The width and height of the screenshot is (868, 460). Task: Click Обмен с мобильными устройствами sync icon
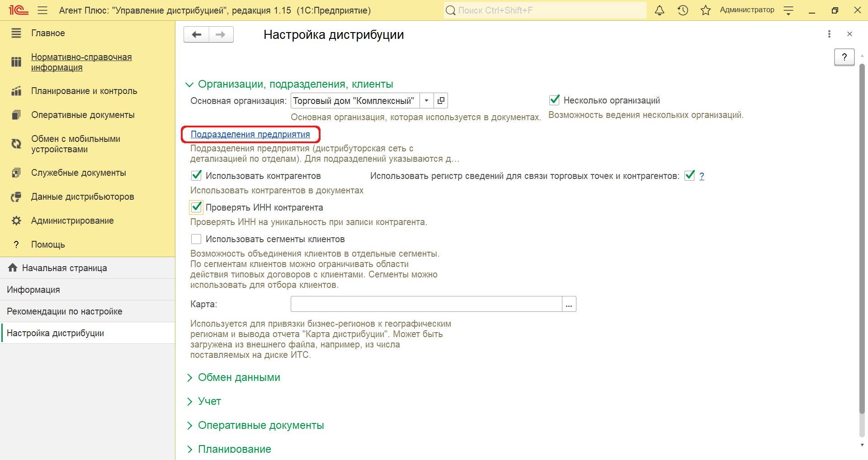[16, 144]
